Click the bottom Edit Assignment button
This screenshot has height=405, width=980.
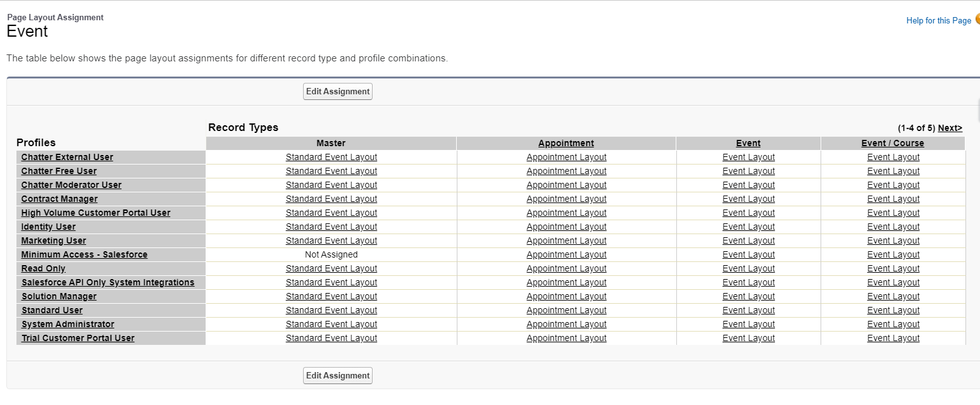click(338, 376)
